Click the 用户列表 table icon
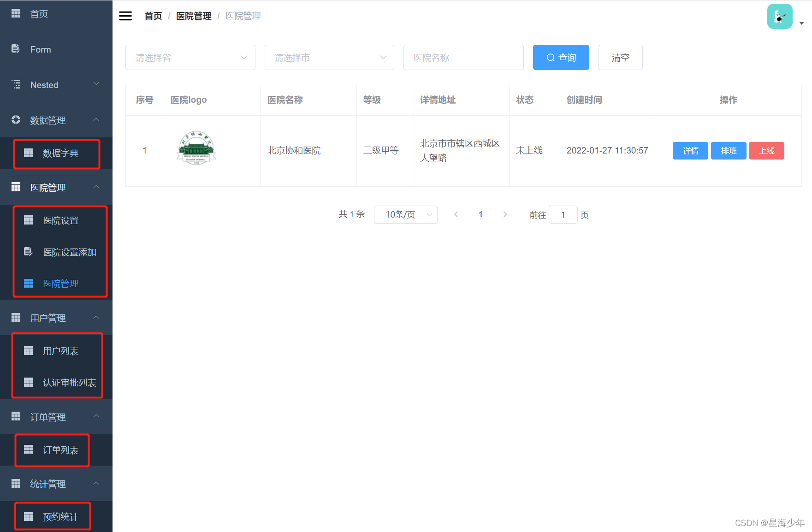Image resolution: width=812 pixels, height=532 pixels. coord(29,351)
